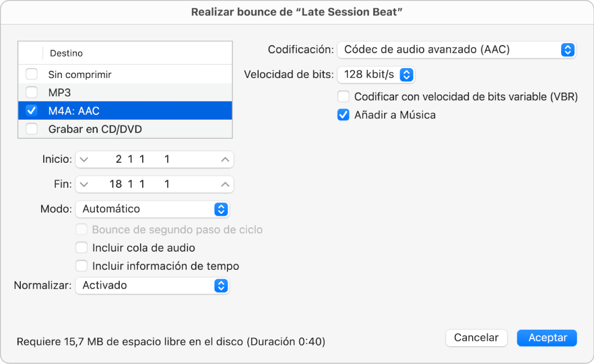Increase the Fin position using the up arrow
This screenshot has width=594, height=364.
click(224, 184)
